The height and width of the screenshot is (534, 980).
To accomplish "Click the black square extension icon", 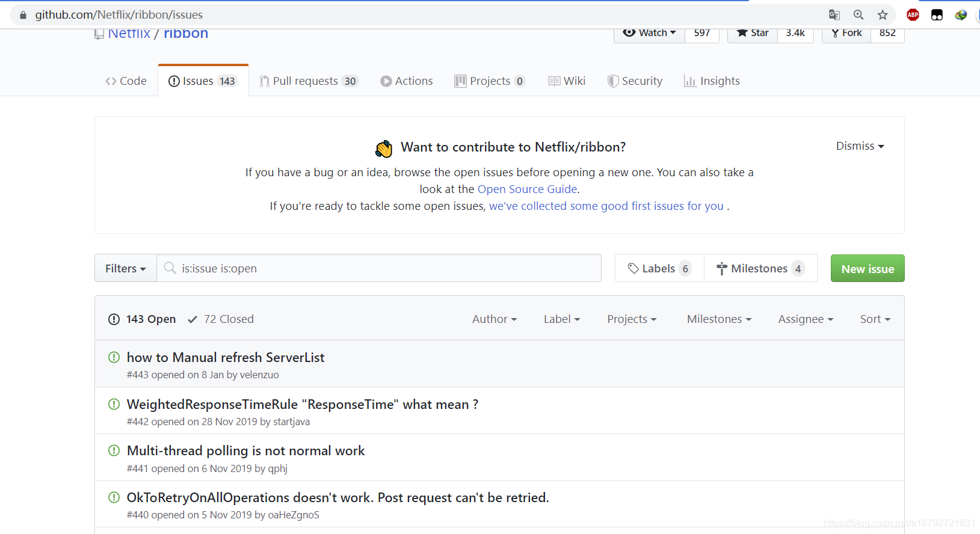I will 937,15.
